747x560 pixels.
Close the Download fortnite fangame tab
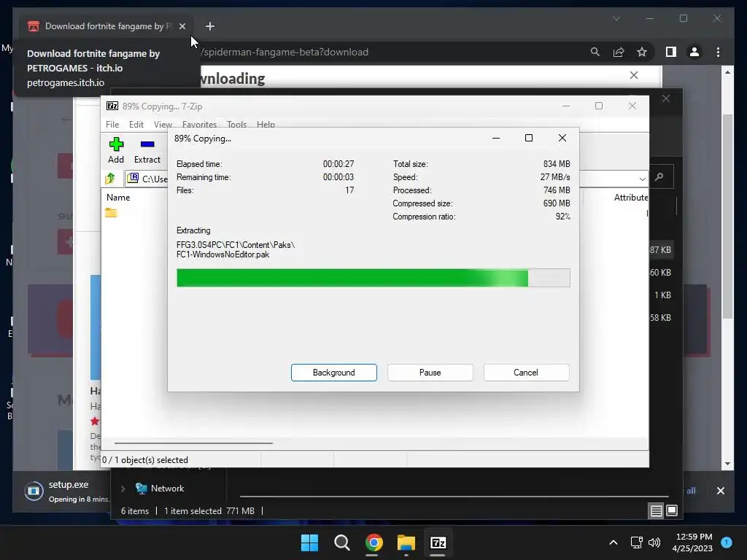tap(182, 26)
